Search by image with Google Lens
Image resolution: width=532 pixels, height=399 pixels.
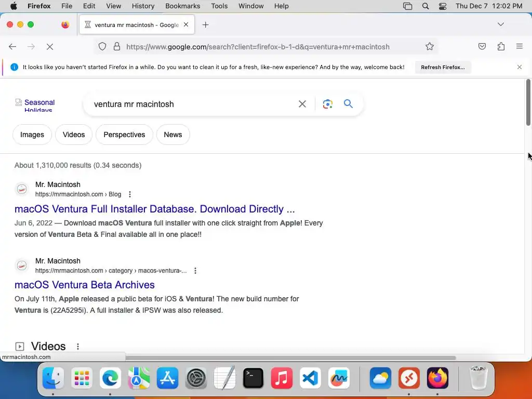point(327,104)
